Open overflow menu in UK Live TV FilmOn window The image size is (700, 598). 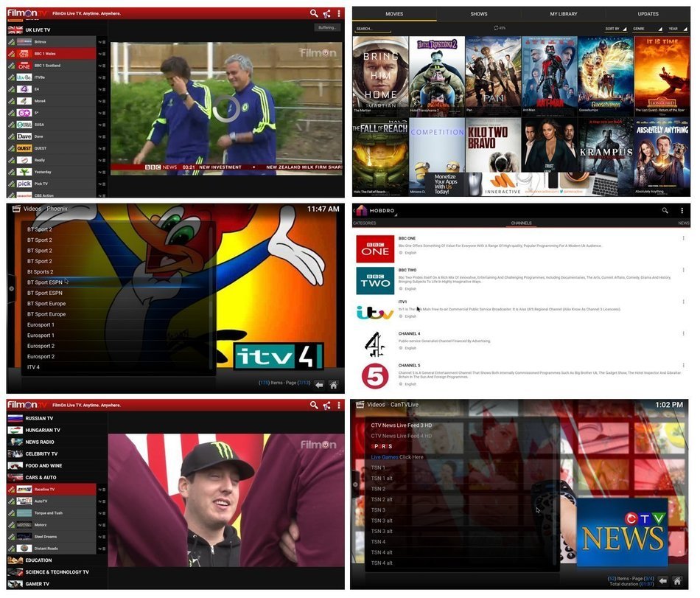pos(339,14)
